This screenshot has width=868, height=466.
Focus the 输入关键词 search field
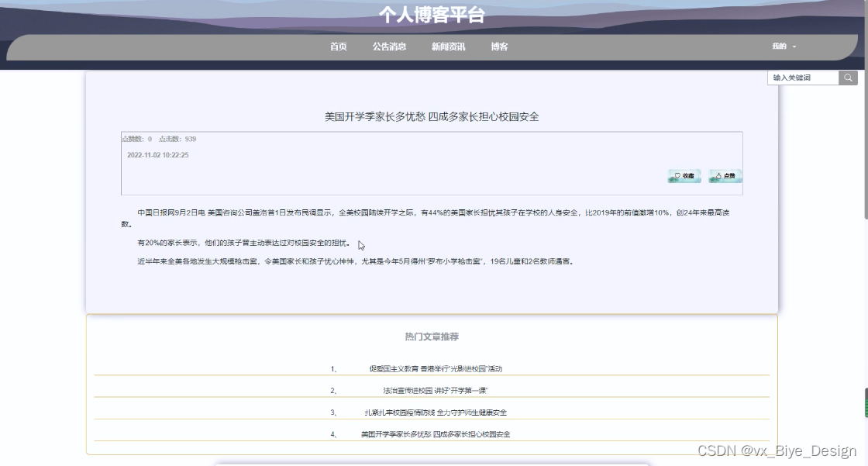[x=803, y=78]
